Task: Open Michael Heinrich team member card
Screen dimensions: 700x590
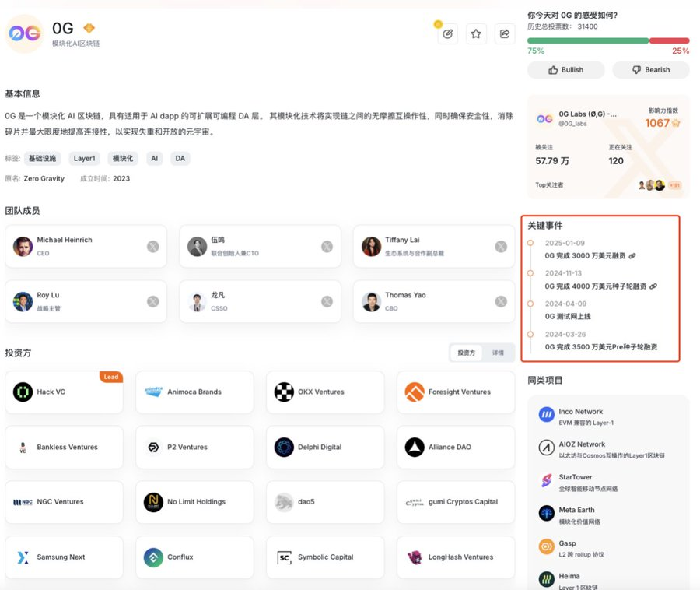Action: coord(86,247)
